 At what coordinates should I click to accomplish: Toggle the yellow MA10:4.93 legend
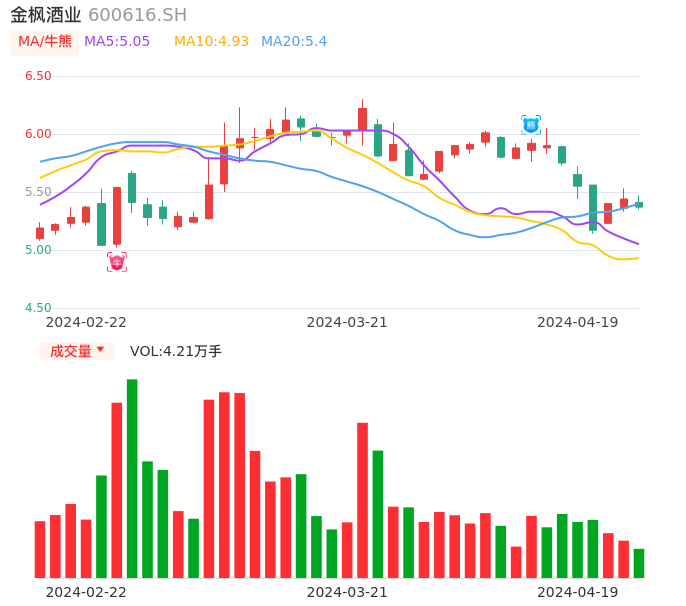tap(211, 42)
